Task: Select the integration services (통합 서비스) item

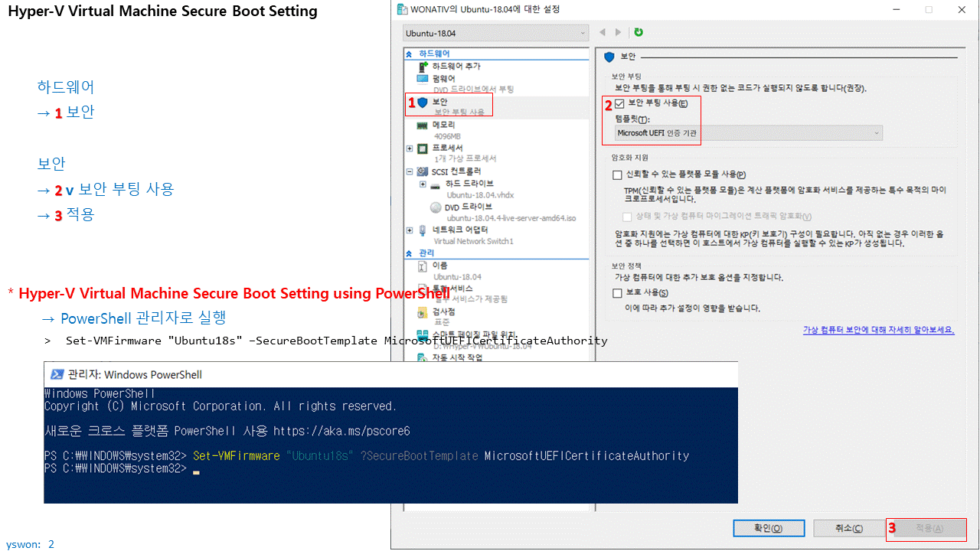Action: [452, 289]
